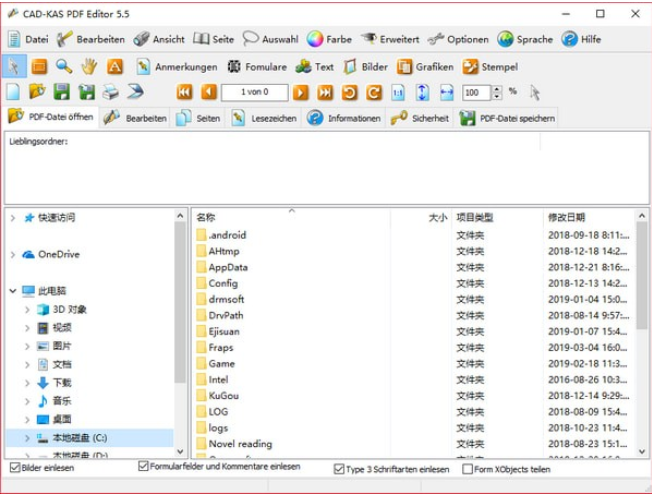The height and width of the screenshot is (495, 652).
Task: Select the orange rectangle selection tool
Action: (x=39, y=67)
